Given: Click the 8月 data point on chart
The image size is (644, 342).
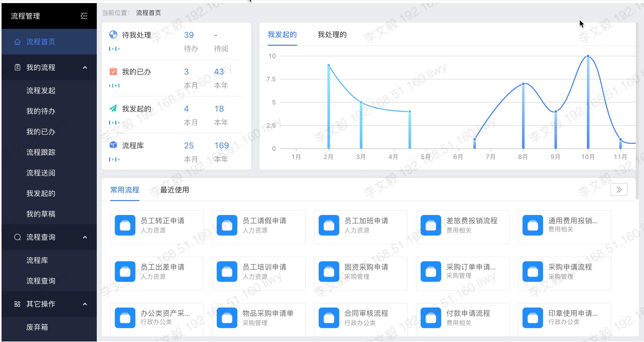Looking at the screenshot, I should coord(523,84).
